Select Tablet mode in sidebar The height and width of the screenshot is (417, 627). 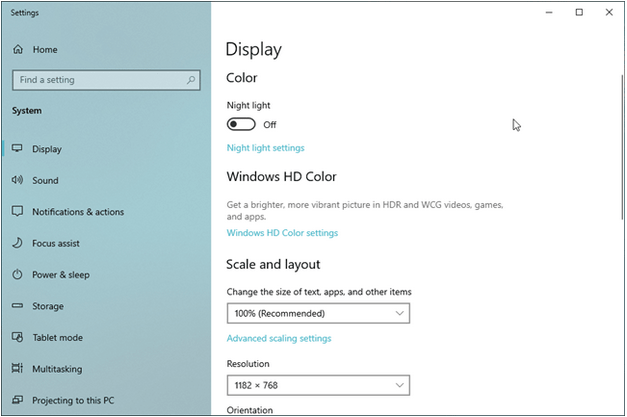tap(58, 337)
